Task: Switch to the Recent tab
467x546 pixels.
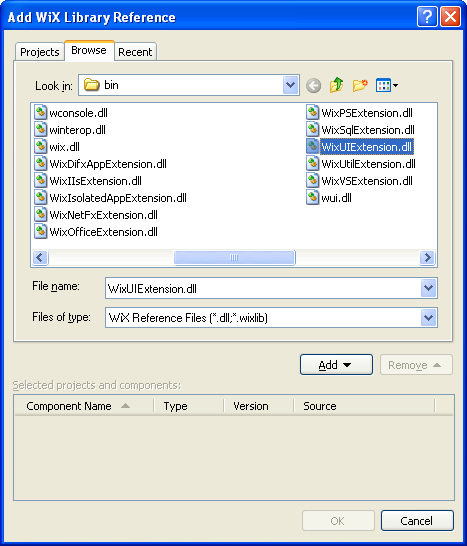Action: pyautogui.click(x=135, y=52)
